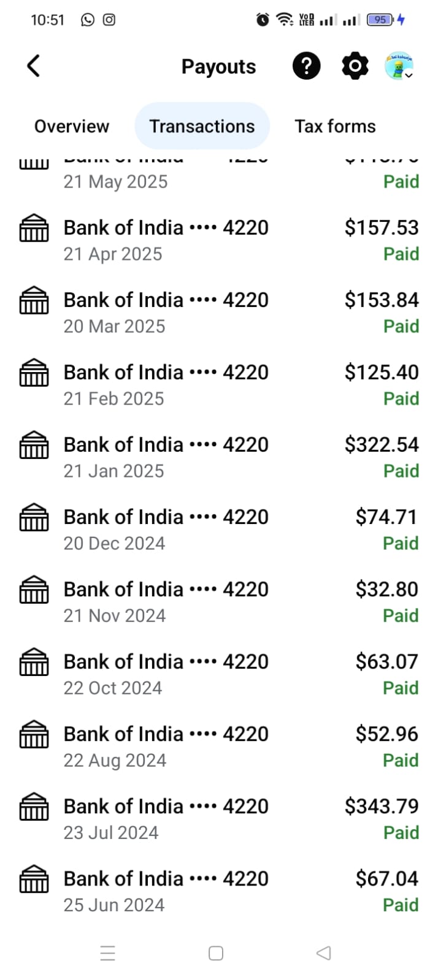
Task: Expand the profile avatar account switcher
Action: coord(399,66)
